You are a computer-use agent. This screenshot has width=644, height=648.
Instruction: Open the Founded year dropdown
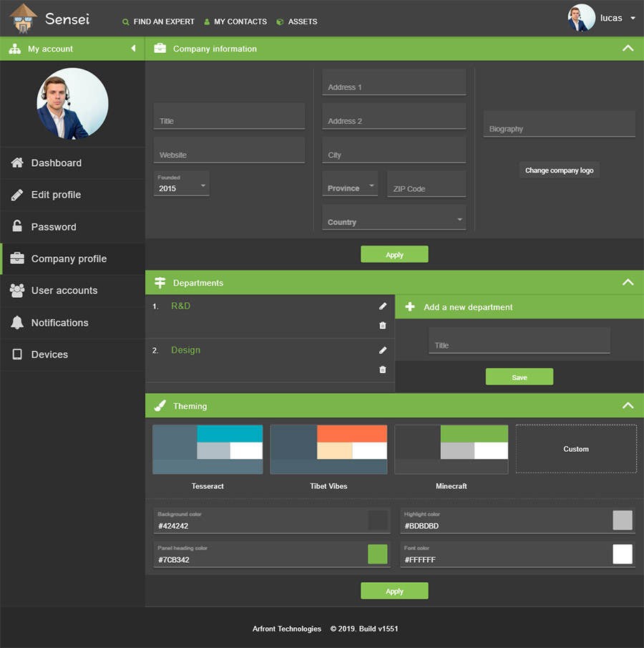click(182, 185)
